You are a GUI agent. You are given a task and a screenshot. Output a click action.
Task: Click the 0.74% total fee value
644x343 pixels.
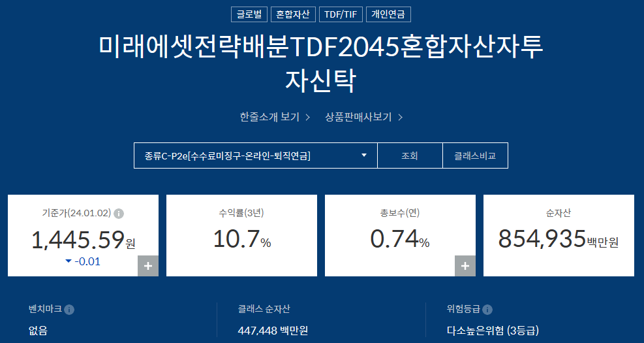[399, 239]
